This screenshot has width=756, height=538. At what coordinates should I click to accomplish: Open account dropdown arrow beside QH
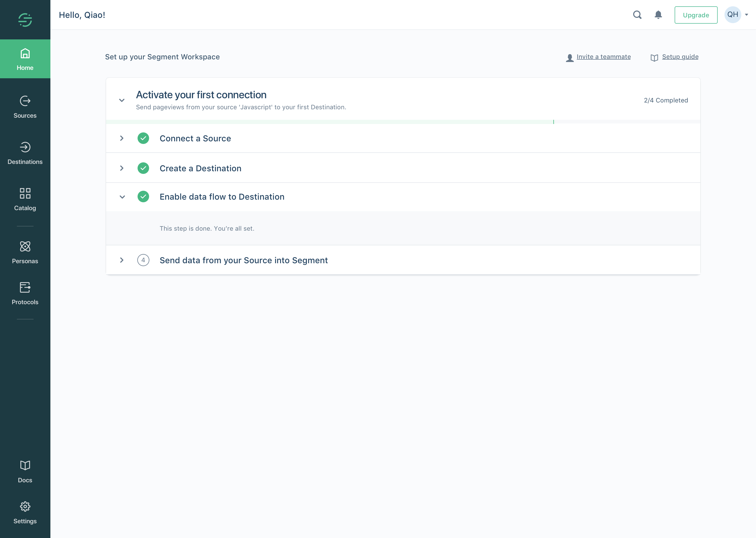(x=746, y=14)
